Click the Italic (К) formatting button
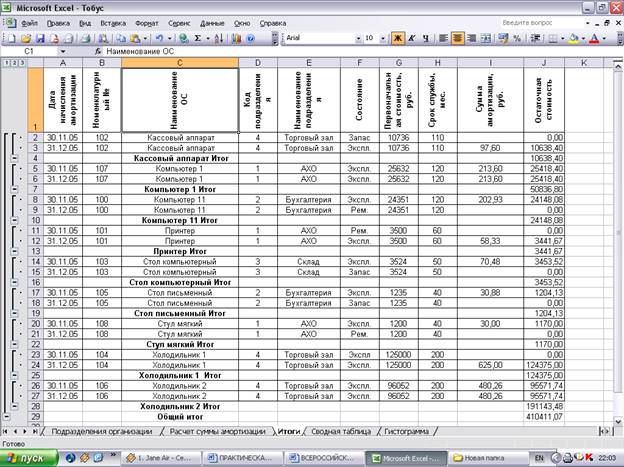 pos(413,38)
